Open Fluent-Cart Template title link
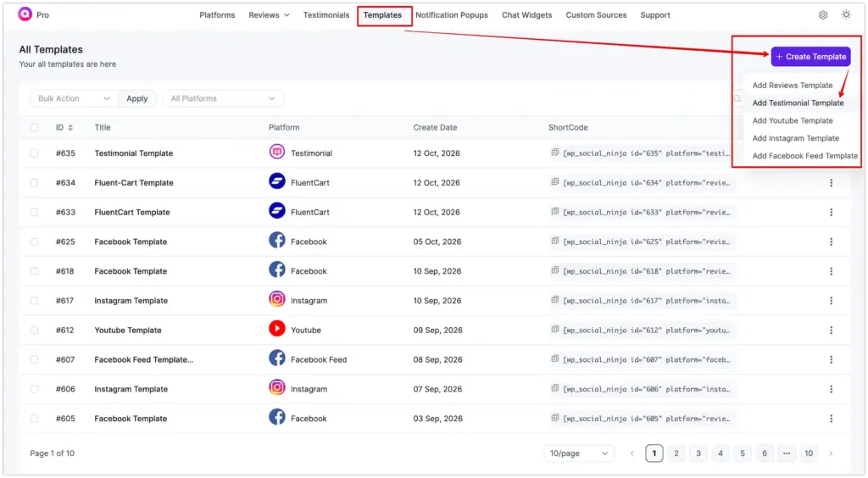 click(134, 182)
